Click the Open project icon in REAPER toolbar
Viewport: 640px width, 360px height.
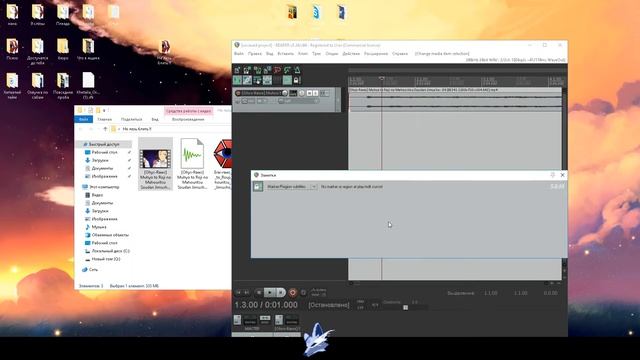pyautogui.click(x=247, y=70)
